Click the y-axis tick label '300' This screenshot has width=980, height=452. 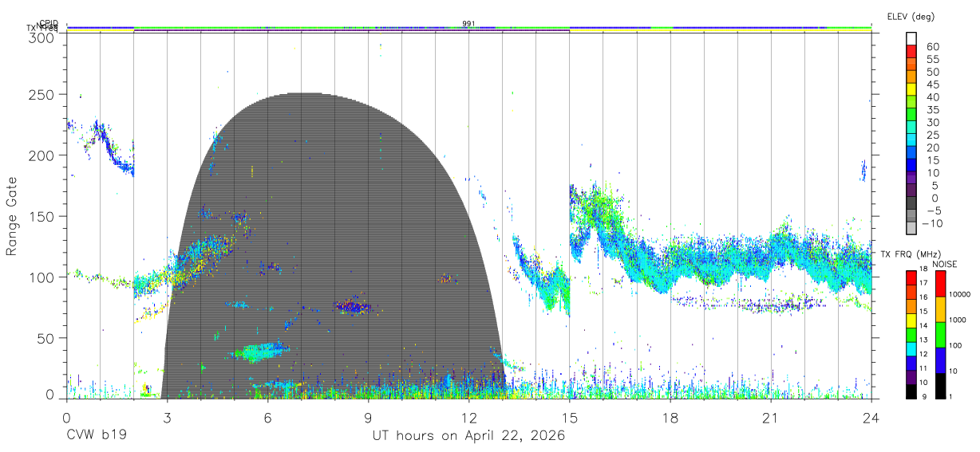pyautogui.click(x=40, y=37)
